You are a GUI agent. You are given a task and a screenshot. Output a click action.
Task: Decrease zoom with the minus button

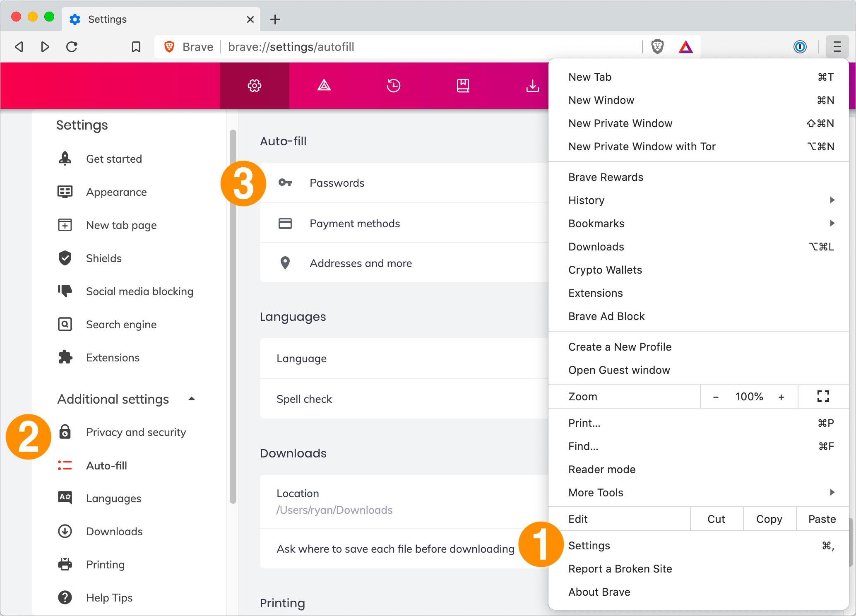coord(716,397)
